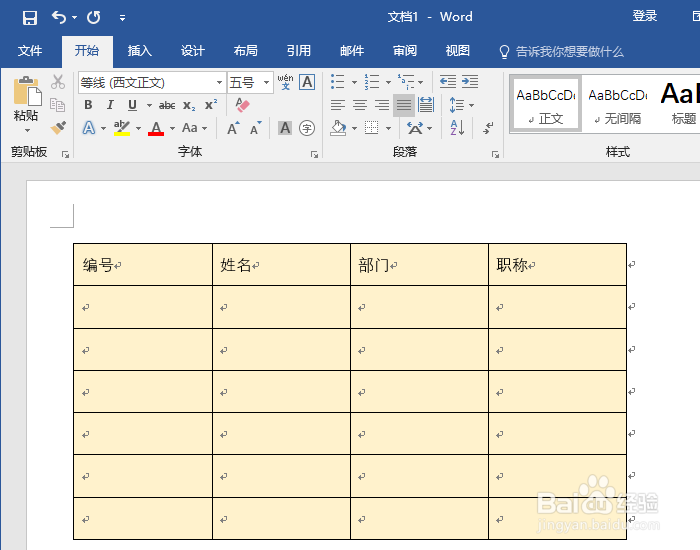Expand the 粘贴 options arrow
Screen dimensions: 700x550
tap(27, 130)
